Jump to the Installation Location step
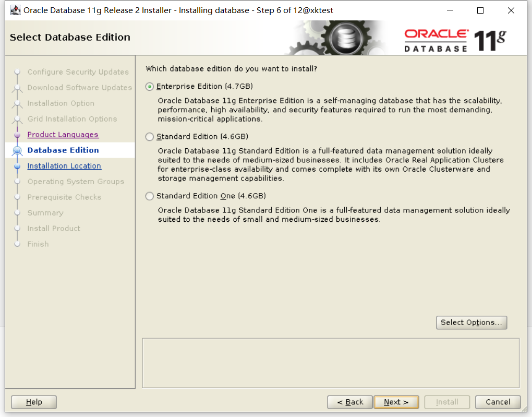532x417 pixels. click(x=64, y=166)
